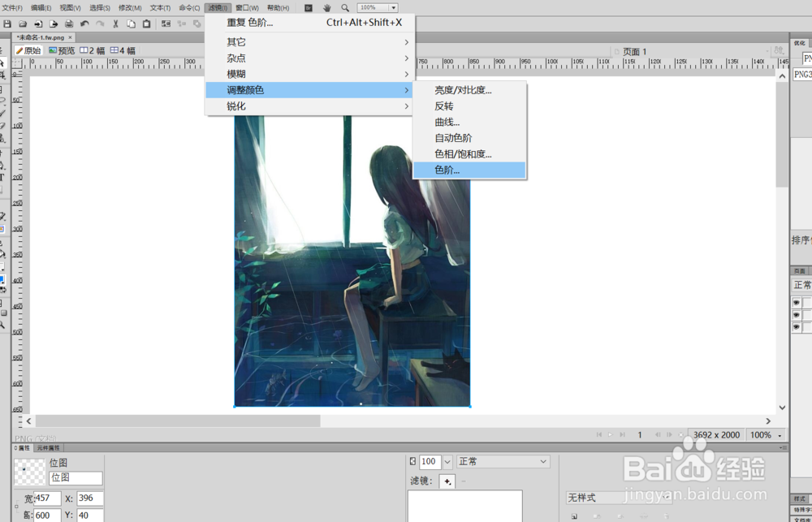Open Properties panel options menu icon
This screenshot has width=812, height=522.
(783, 447)
